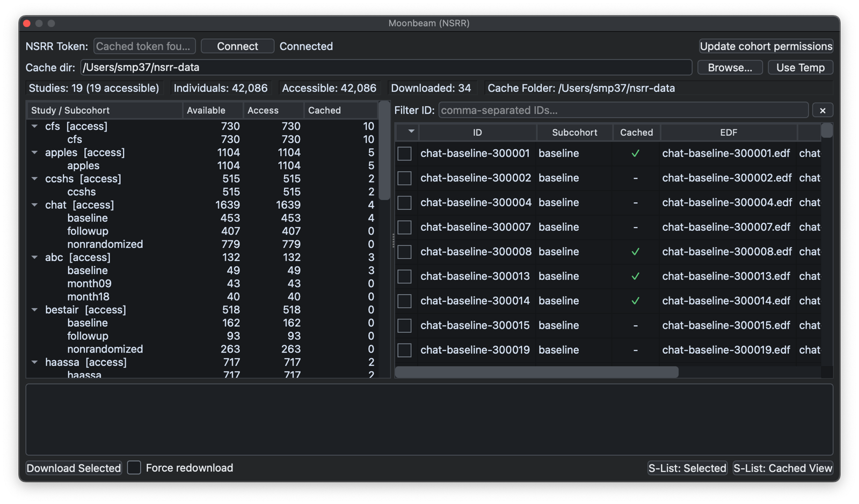Viewport: 859px width, 504px height.
Task: Collapse the chat study tree node
Action: (35, 205)
